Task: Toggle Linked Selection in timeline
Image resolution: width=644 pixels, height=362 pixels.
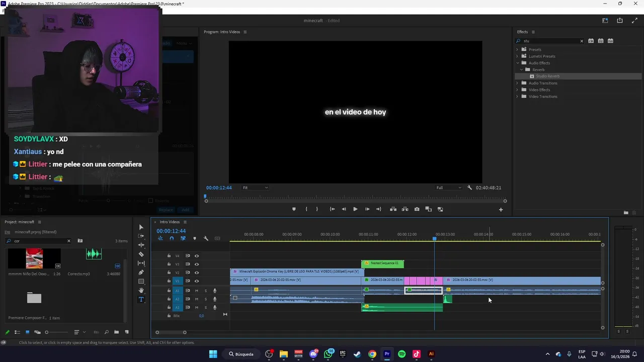Action: pyautogui.click(x=183, y=239)
